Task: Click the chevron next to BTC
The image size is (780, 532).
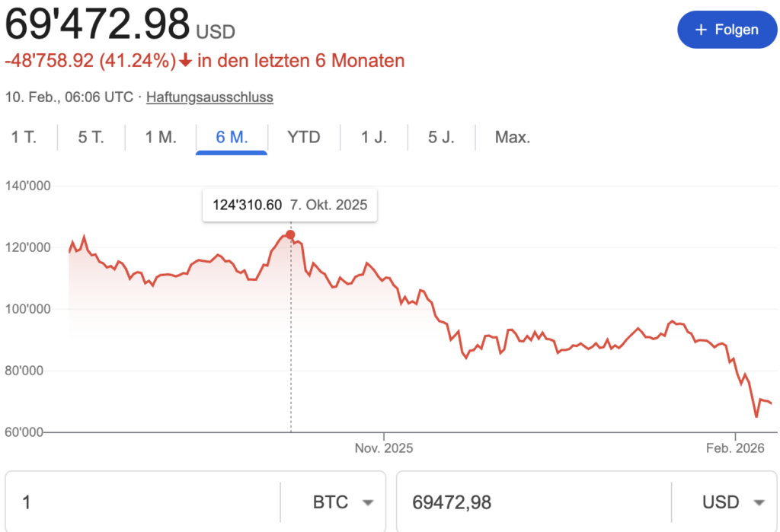Action: [368, 502]
